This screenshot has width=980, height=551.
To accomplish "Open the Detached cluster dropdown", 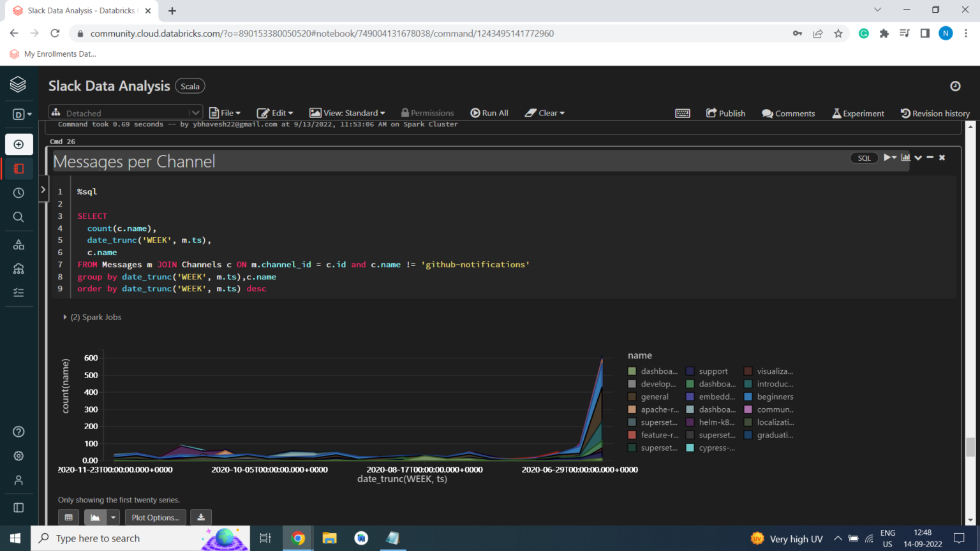I will (x=126, y=113).
